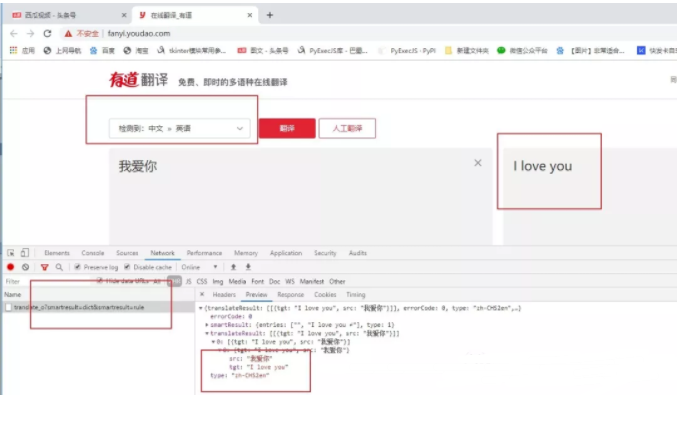680x431 pixels.
Task: Switch to the Audits DevTools tab
Action: tap(358, 253)
